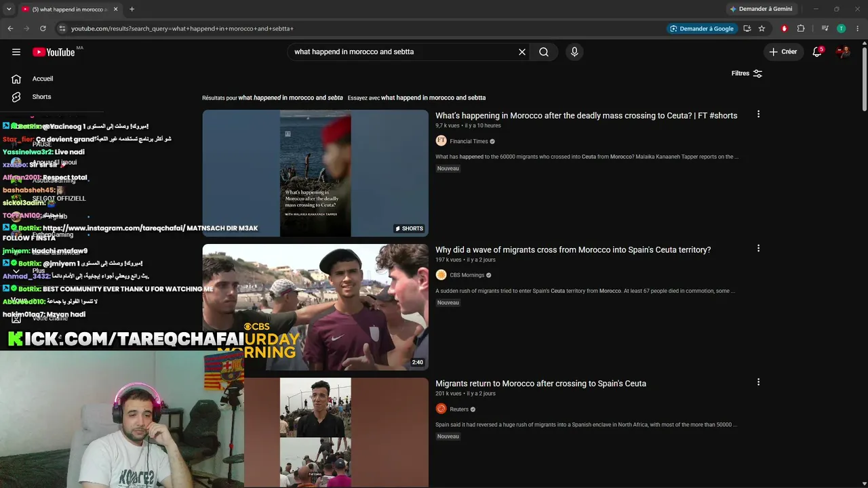Screen dimensions: 868x488
Task: Open the Créer menu
Action: [783, 52]
